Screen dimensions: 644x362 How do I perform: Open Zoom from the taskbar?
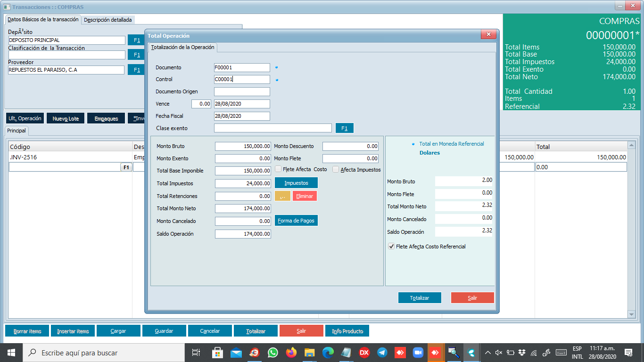418,353
